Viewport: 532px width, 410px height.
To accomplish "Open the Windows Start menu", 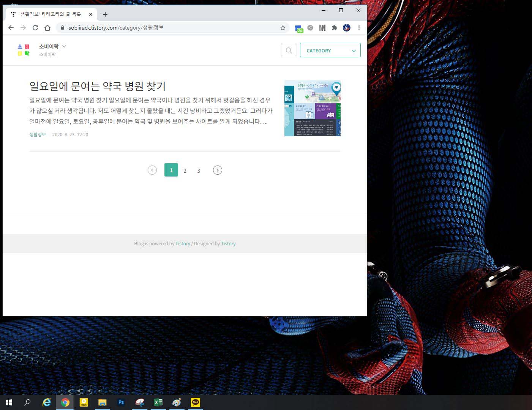I will [x=9, y=402].
